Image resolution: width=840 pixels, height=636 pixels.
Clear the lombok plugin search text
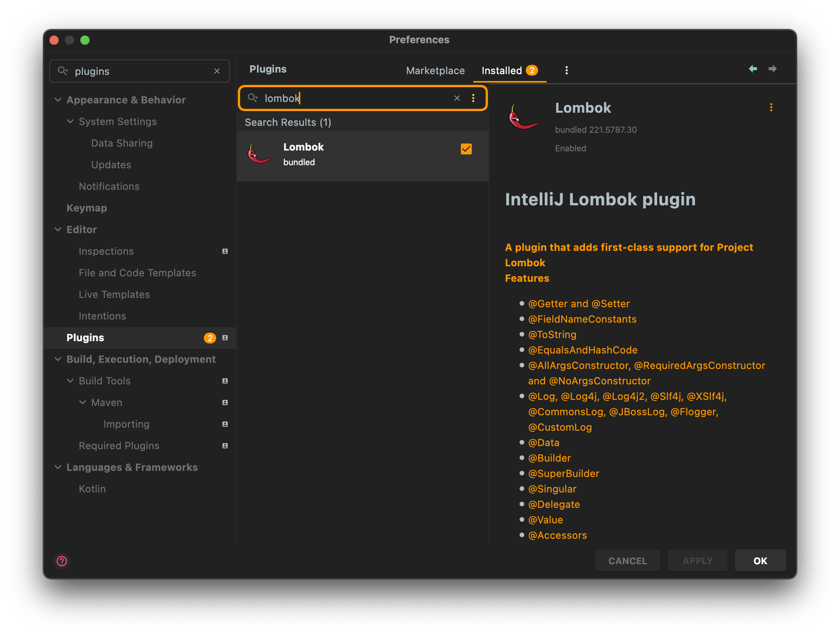click(457, 98)
